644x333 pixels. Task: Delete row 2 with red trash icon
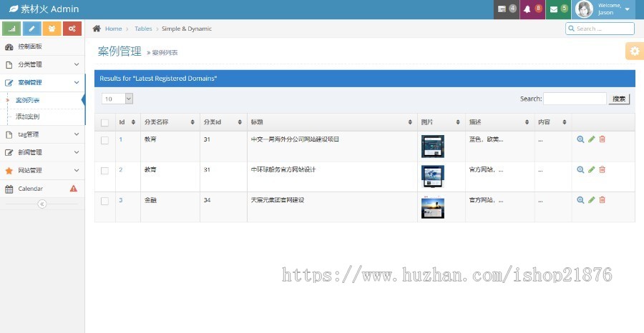click(602, 169)
